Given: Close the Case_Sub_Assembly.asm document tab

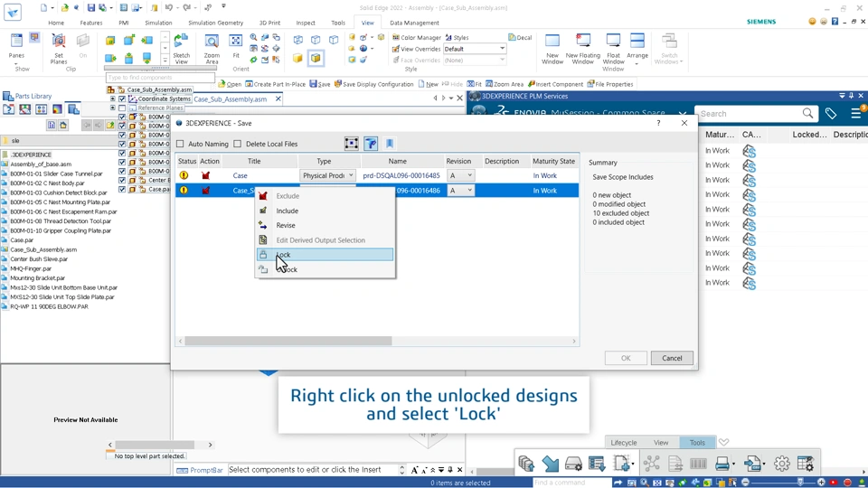Looking at the screenshot, I should click(278, 99).
